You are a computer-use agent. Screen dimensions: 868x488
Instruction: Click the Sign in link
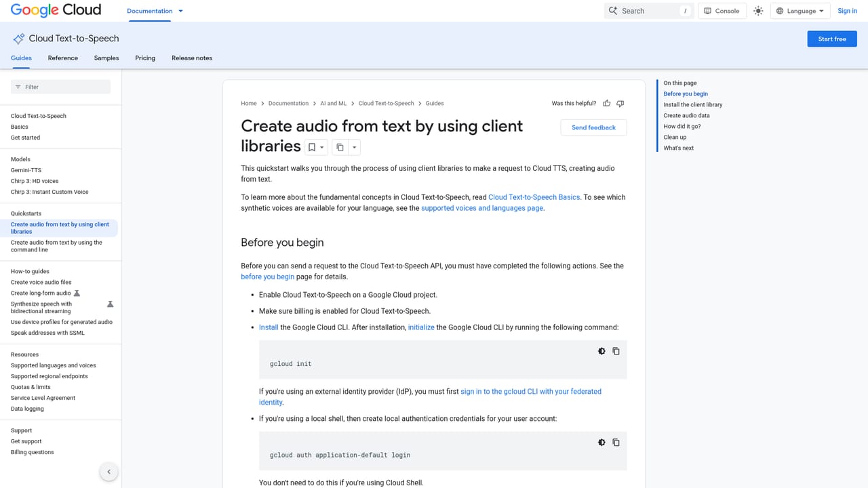coord(848,11)
